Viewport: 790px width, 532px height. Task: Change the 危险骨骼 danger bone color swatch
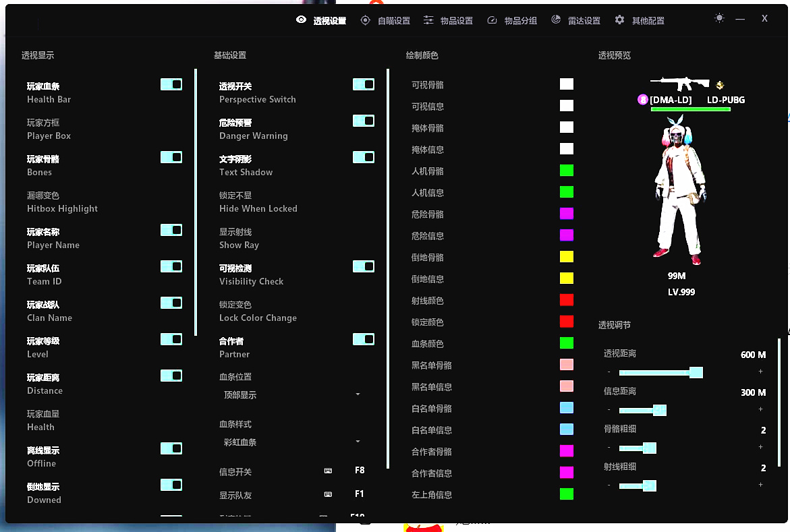point(566,214)
